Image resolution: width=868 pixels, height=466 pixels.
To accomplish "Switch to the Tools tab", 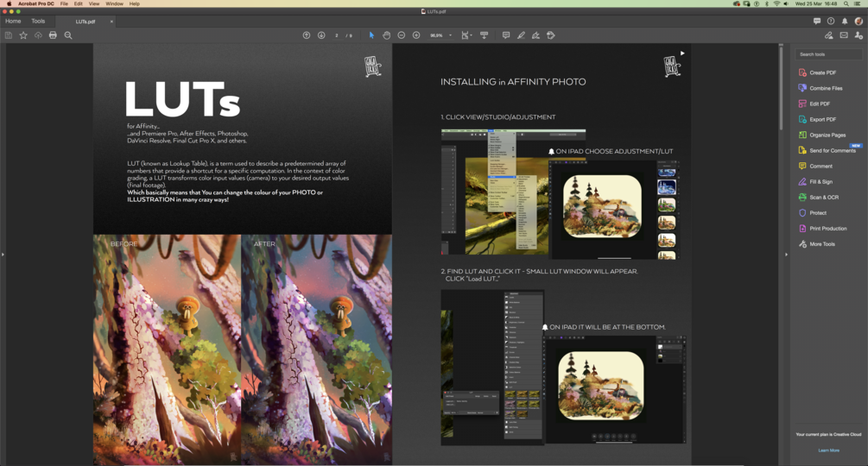I will pyautogui.click(x=38, y=21).
